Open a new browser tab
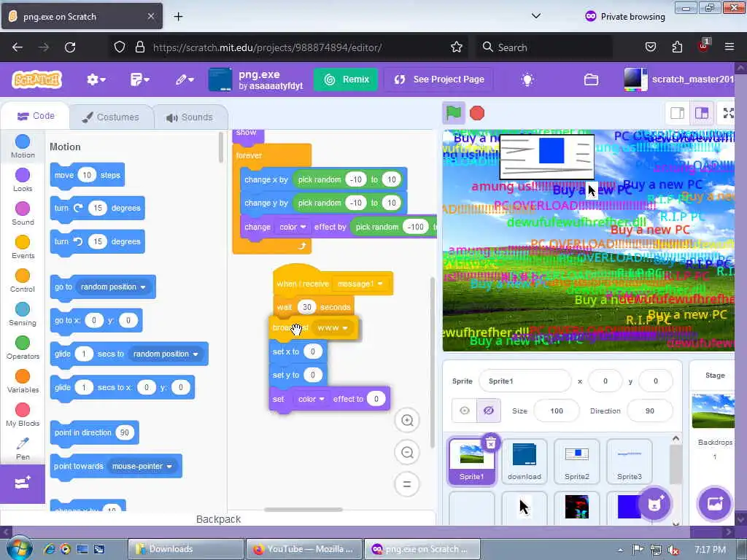Screen dimensions: 747x560 178,17
